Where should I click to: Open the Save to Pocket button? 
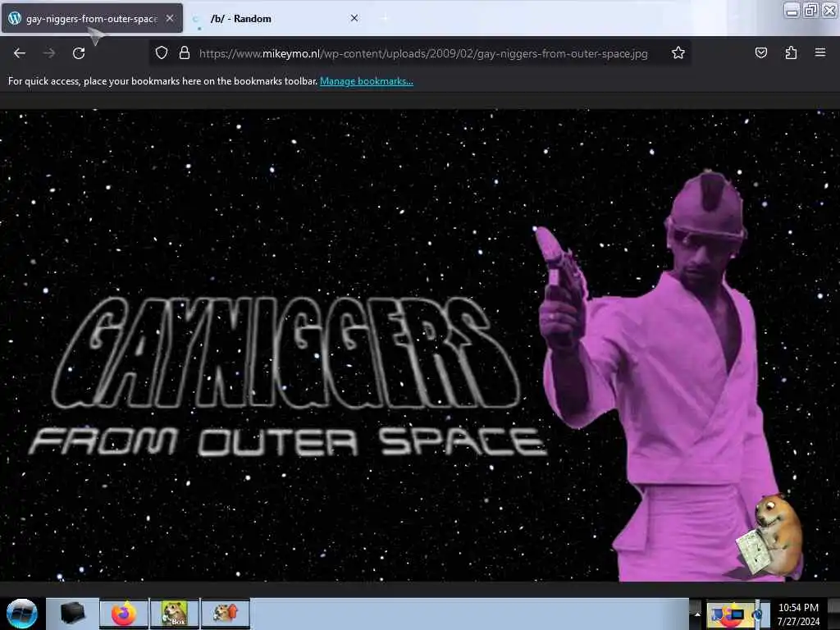click(760, 52)
